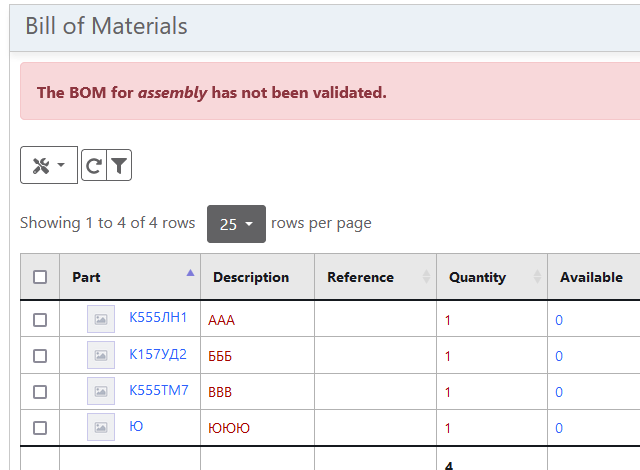
Task: Open available stock 0 for К555ЛН1
Action: point(559,320)
